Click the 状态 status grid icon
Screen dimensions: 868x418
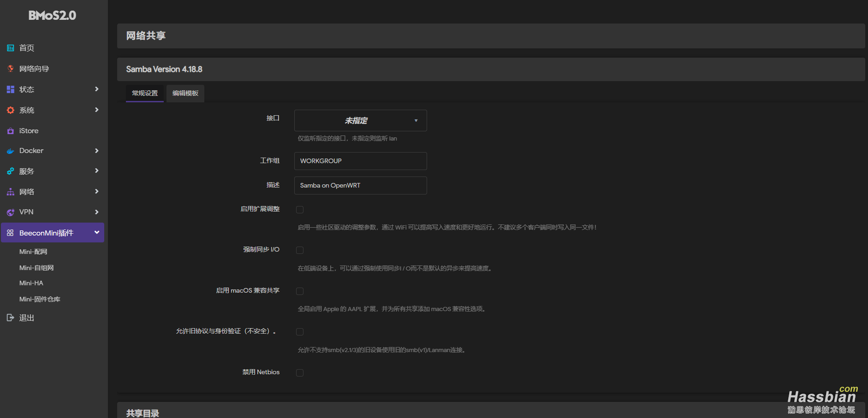[x=11, y=89]
